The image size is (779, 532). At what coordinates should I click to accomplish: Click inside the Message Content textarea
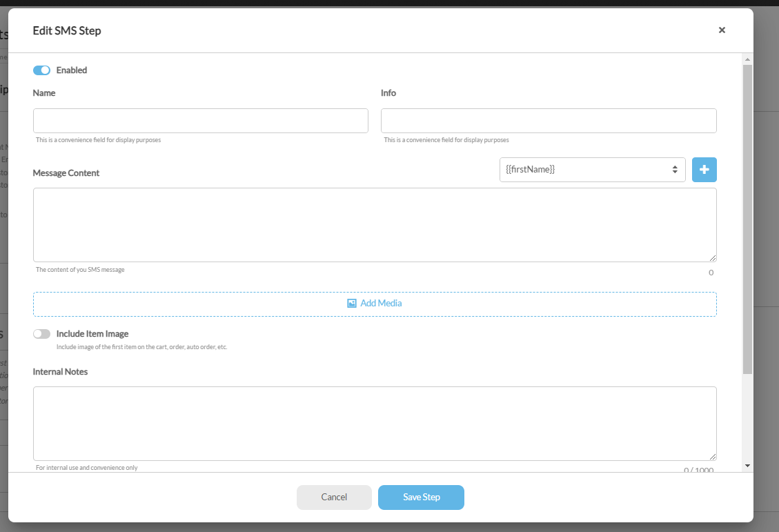coord(375,225)
